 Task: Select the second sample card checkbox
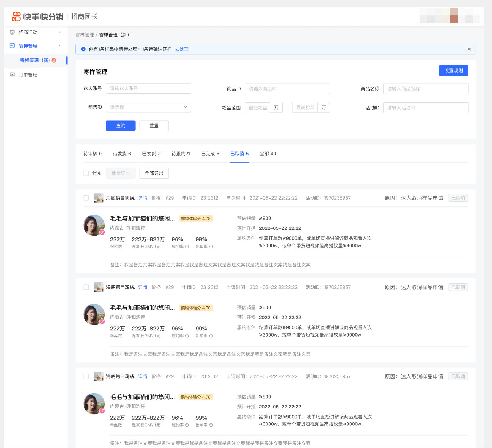(x=86, y=287)
